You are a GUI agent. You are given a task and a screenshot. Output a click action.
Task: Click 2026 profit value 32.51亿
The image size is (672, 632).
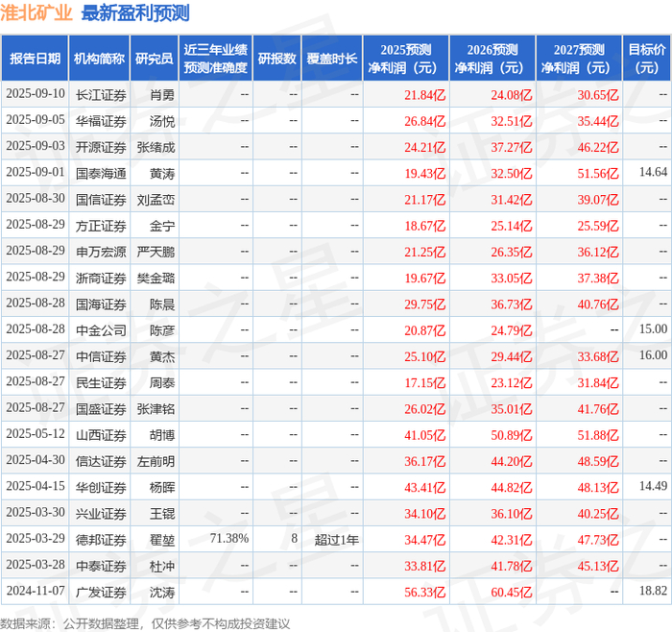click(x=512, y=121)
